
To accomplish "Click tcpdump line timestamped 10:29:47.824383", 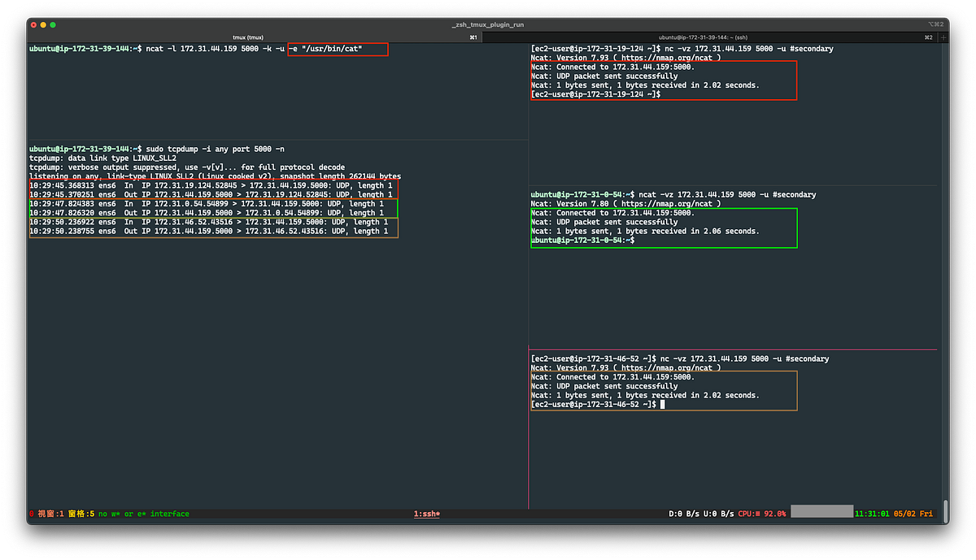I will 207,204.
